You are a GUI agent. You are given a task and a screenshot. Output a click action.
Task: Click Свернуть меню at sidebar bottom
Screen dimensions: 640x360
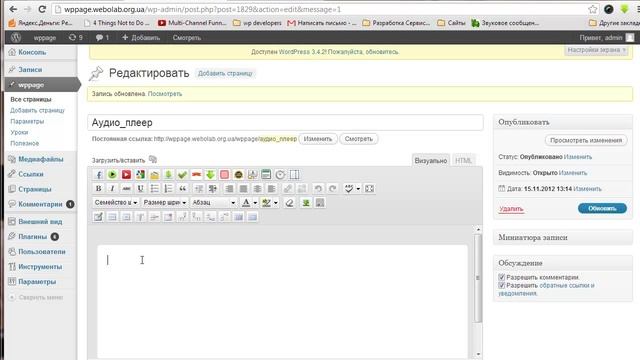click(36, 297)
